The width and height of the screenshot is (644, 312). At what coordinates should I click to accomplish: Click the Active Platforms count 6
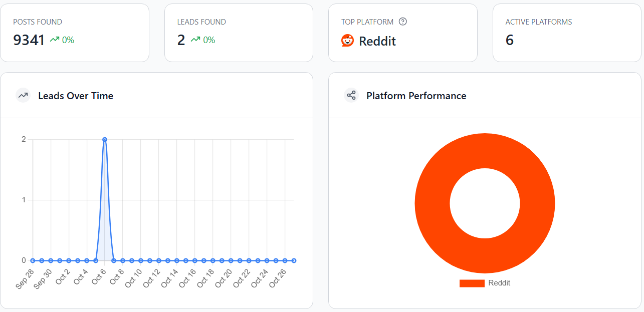pos(509,40)
